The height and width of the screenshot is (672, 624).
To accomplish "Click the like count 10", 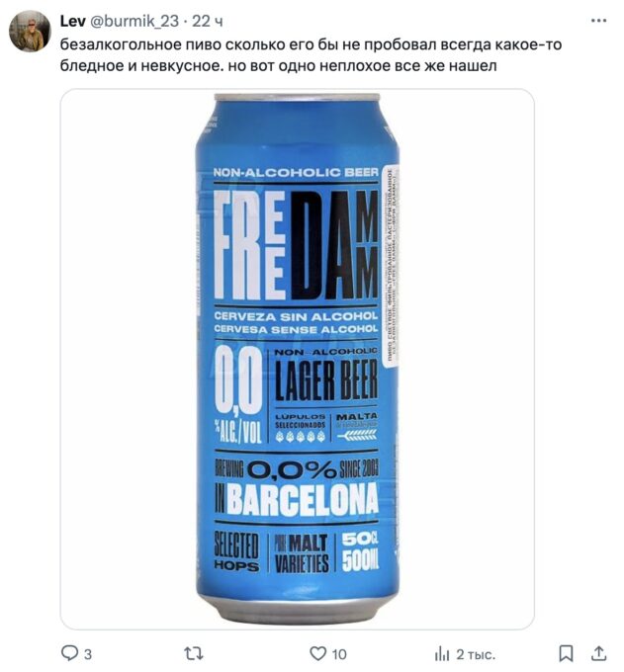I will point(339,654).
